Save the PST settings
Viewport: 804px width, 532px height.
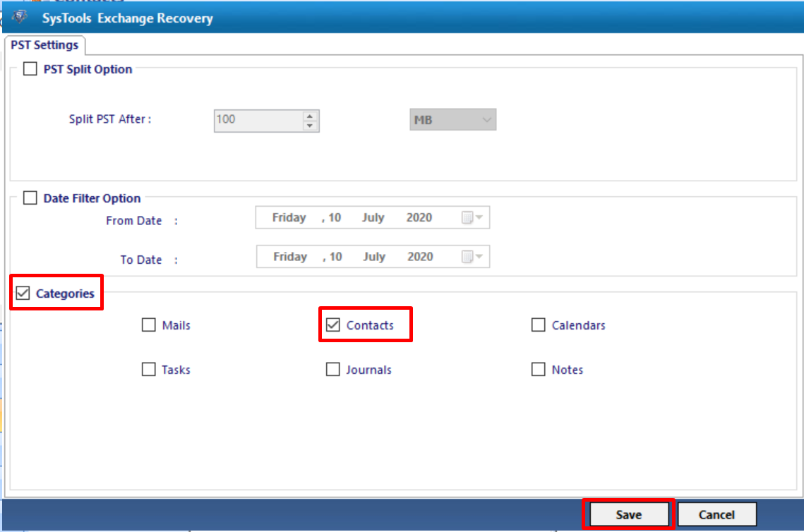point(629,514)
